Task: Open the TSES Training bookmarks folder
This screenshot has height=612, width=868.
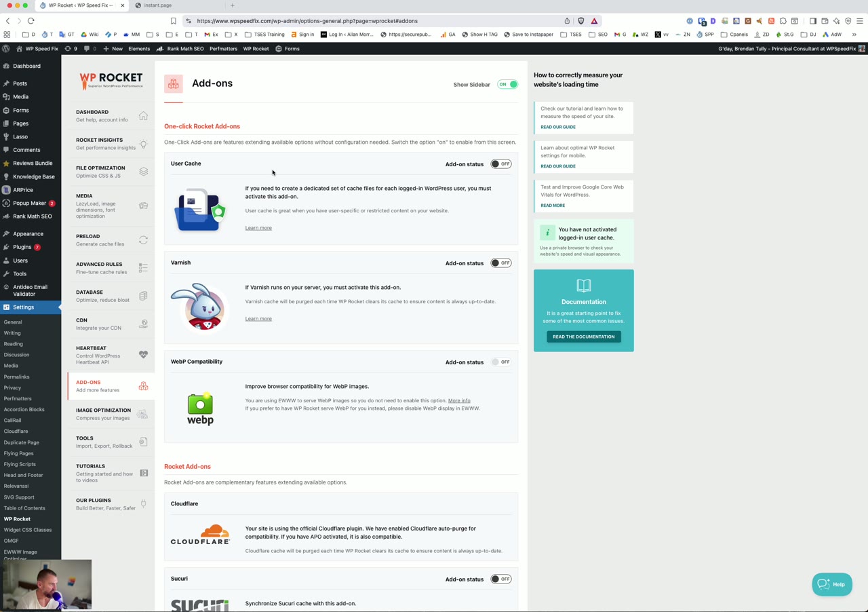Action: tap(265, 34)
